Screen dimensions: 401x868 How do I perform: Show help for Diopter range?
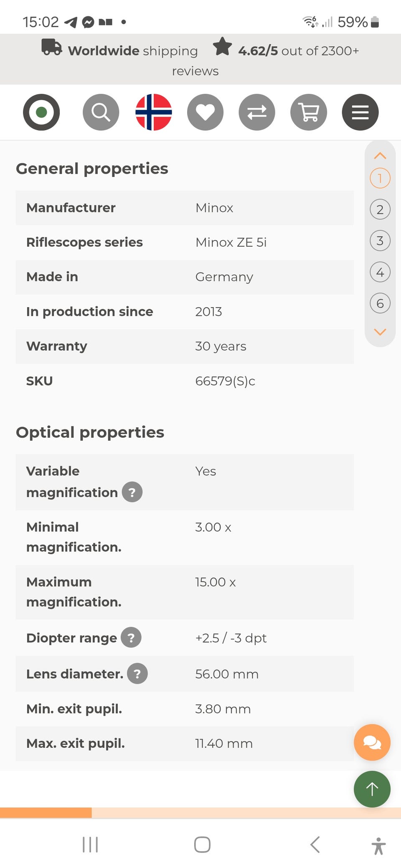[131, 638]
